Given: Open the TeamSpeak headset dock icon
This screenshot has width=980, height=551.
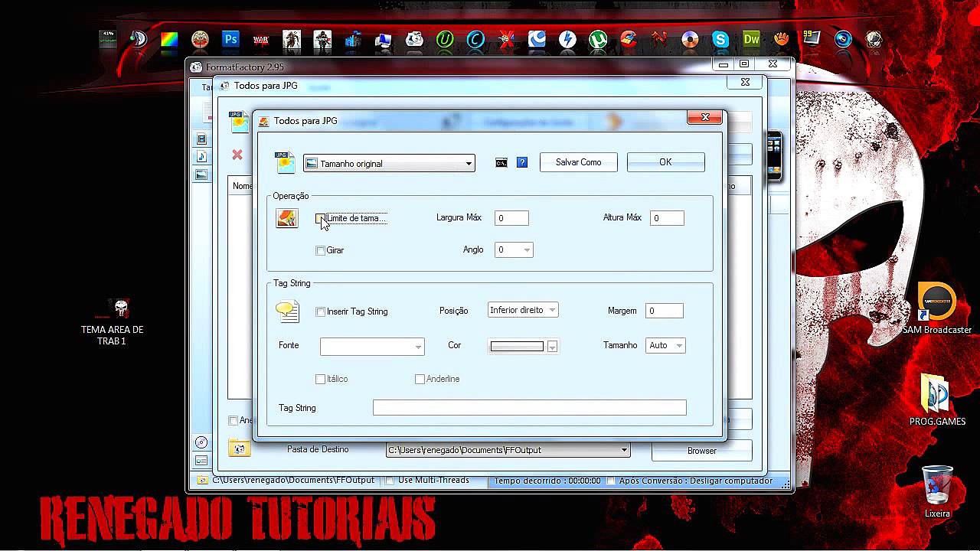Looking at the screenshot, I should (x=139, y=39).
